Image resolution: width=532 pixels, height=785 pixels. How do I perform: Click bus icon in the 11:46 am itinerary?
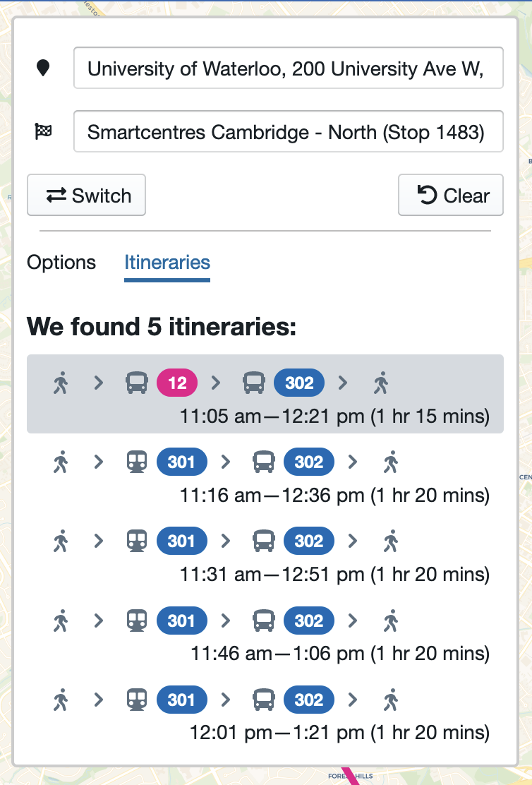(264, 621)
